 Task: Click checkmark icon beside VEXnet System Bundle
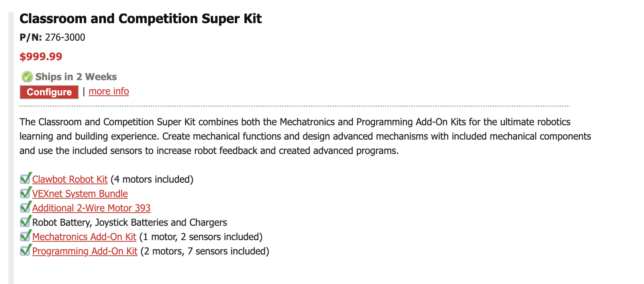tap(26, 193)
